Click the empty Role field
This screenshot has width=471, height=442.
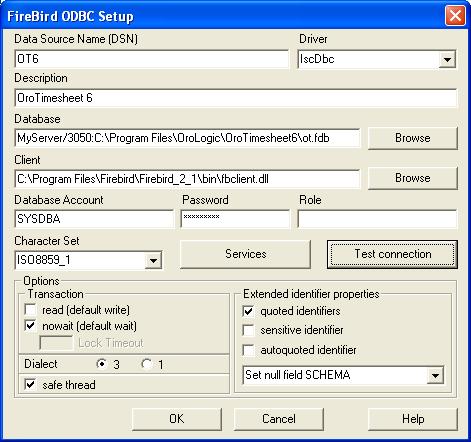(377, 219)
